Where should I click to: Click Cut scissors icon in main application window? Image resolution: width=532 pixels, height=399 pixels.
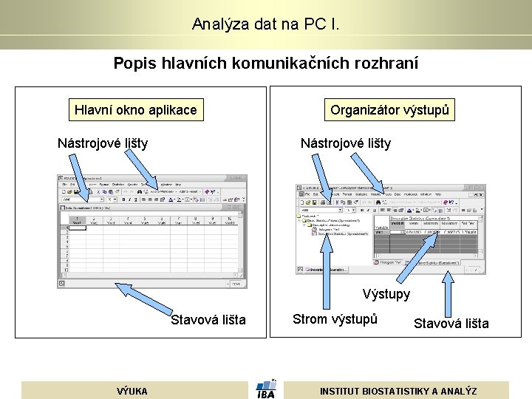point(98,192)
